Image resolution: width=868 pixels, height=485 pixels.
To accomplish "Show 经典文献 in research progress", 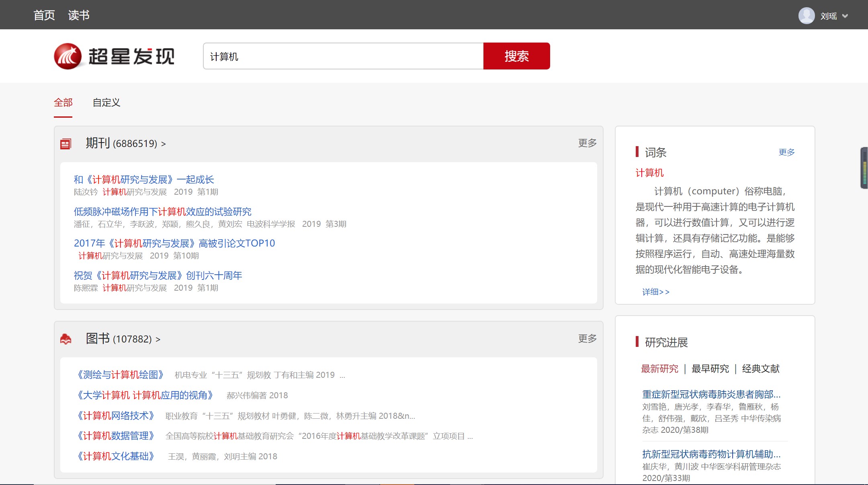I will tap(760, 369).
